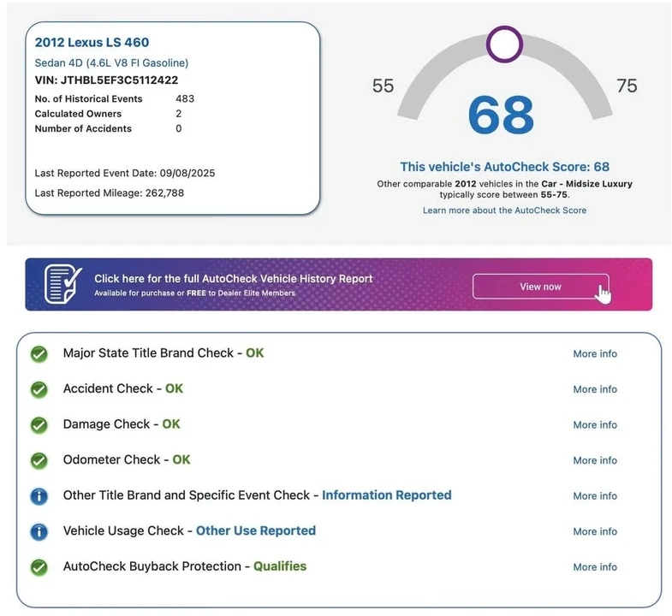Screen dimensions: 672x616
Task: Click the Qualifies status text
Action: (280, 566)
